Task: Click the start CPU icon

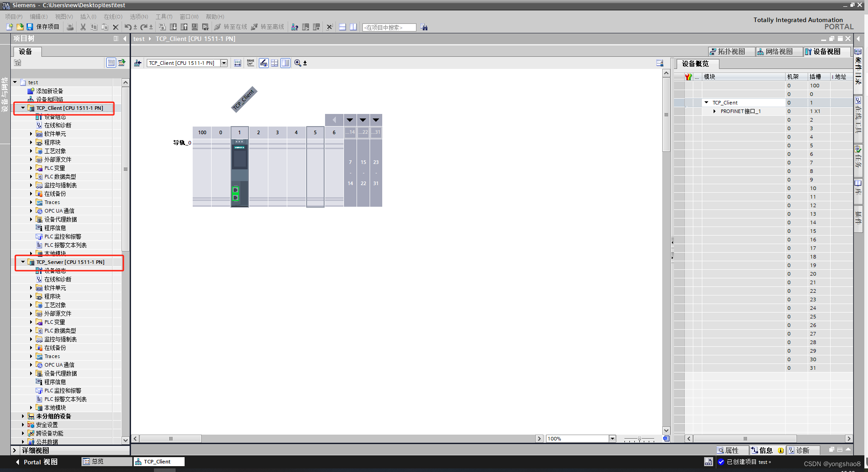Action: pyautogui.click(x=306, y=27)
